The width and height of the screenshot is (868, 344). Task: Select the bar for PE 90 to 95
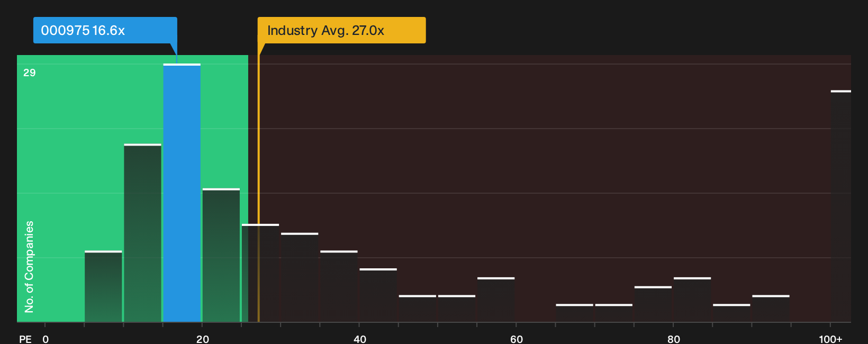pyautogui.click(x=771, y=309)
